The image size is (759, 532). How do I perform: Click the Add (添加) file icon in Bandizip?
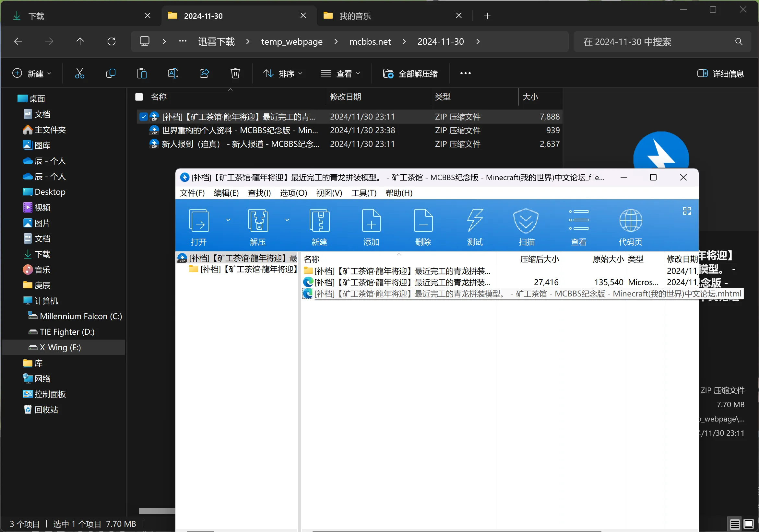tap(371, 220)
